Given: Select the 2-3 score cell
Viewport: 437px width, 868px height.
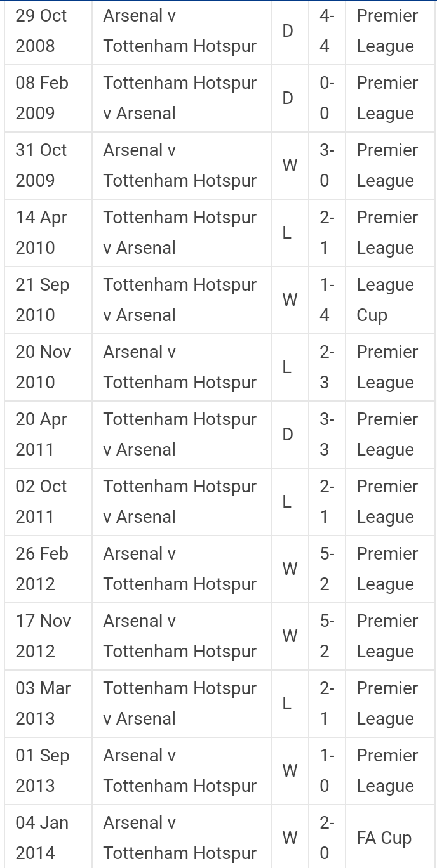Looking at the screenshot, I should [326, 367].
